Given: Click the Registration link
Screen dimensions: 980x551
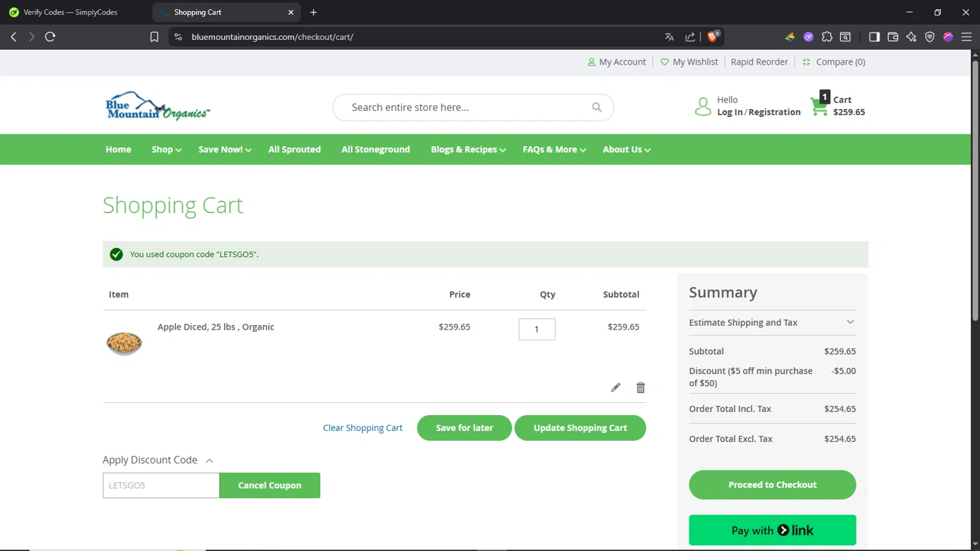Looking at the screenshot, I should (x=774, y=112).
